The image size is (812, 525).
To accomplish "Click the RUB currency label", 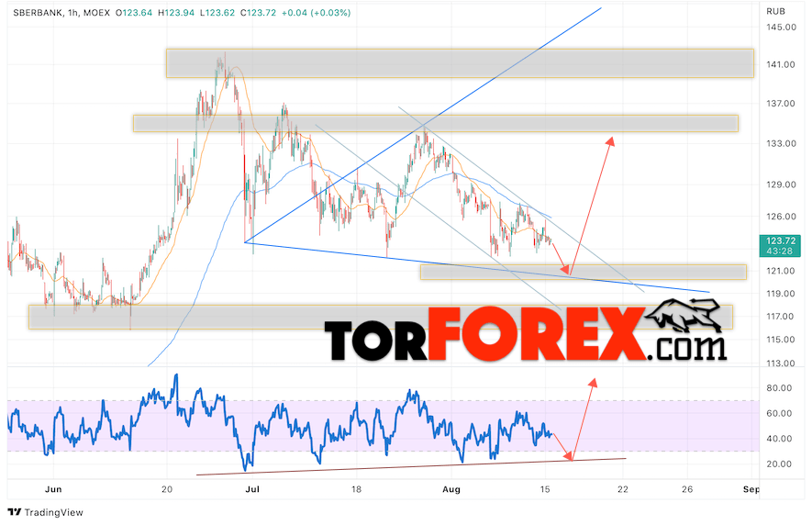I will 775,11.
